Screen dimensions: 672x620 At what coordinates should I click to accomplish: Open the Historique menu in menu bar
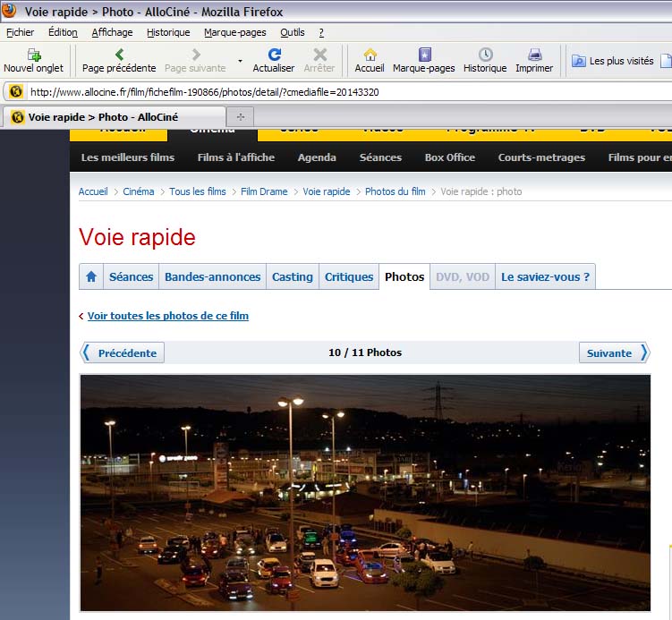coord(168,32)
